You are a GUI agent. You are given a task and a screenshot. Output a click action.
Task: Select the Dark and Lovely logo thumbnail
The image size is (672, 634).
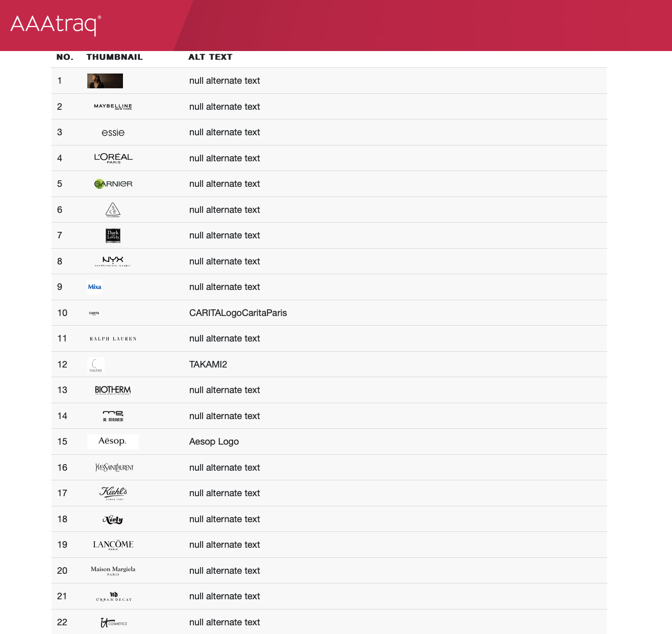113,235
